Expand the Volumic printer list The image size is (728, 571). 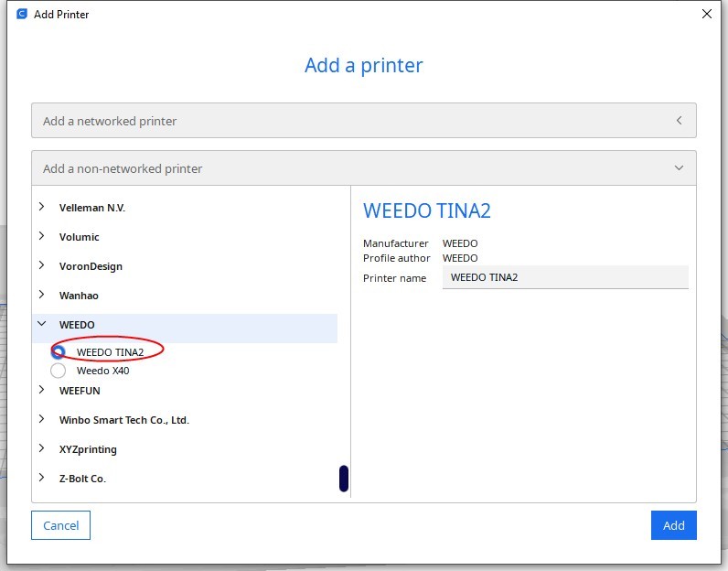(42, 237)
